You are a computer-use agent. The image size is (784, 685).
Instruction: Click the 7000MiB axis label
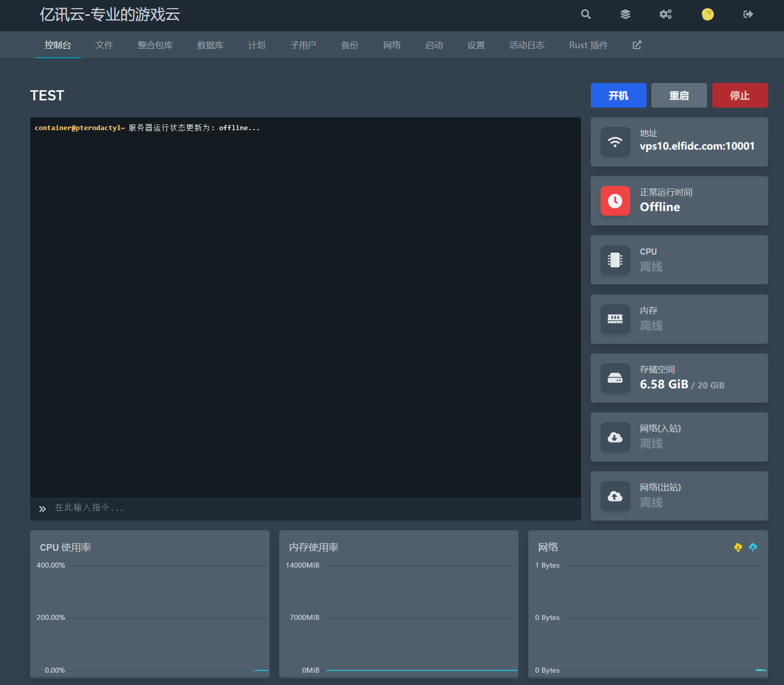(x=304, y=617)
